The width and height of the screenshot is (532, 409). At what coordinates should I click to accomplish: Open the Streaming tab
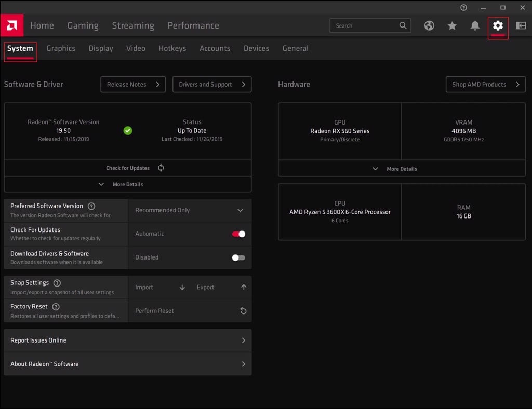tap(133, 25)
